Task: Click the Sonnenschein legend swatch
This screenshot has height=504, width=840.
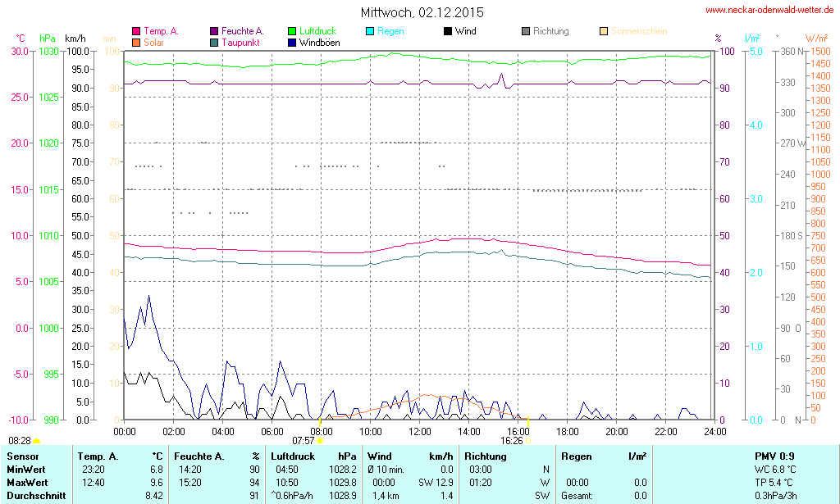Action: tap(604, 31)
